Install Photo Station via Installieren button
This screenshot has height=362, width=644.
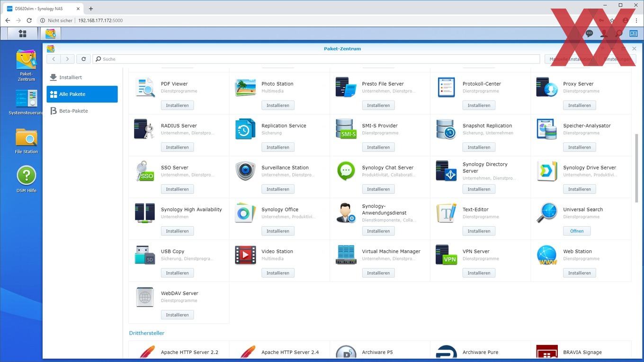[x=278, y=105]
